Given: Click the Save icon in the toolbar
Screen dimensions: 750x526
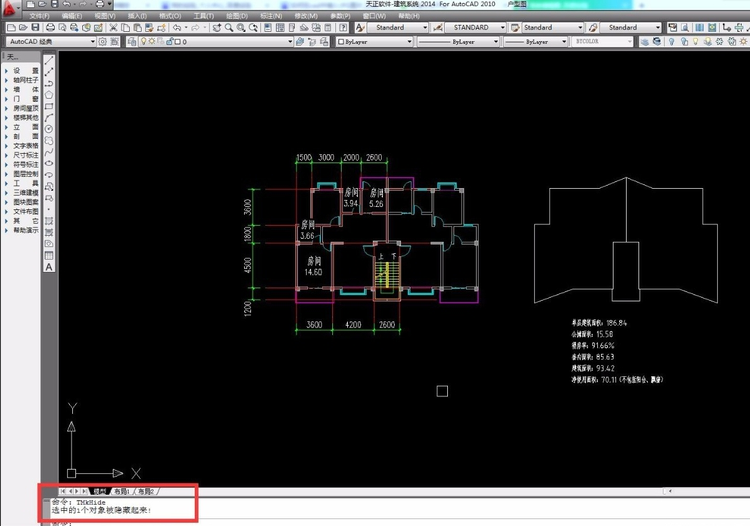Looking at the screenshot, I should (x=36, y=28).
